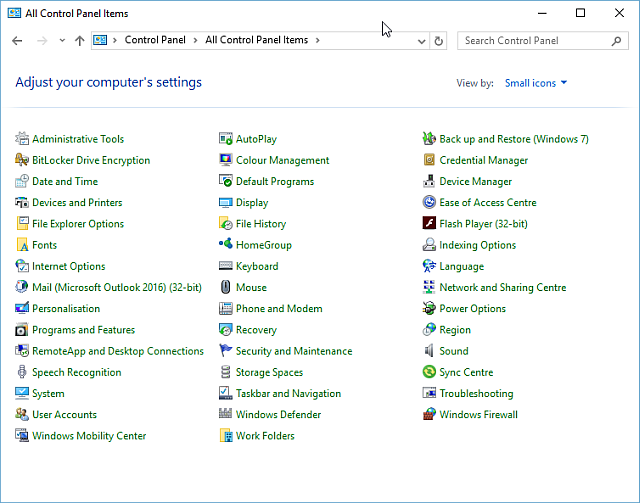
Task: Open the Network and Sharing Centre link
Action: pos(502,288)
